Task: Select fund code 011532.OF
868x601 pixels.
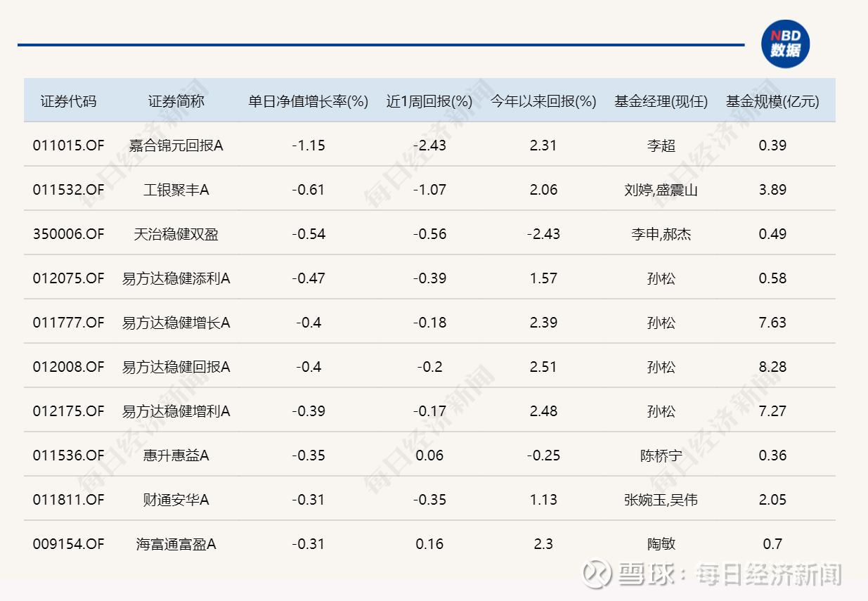Action: click(x=68, y=190)
